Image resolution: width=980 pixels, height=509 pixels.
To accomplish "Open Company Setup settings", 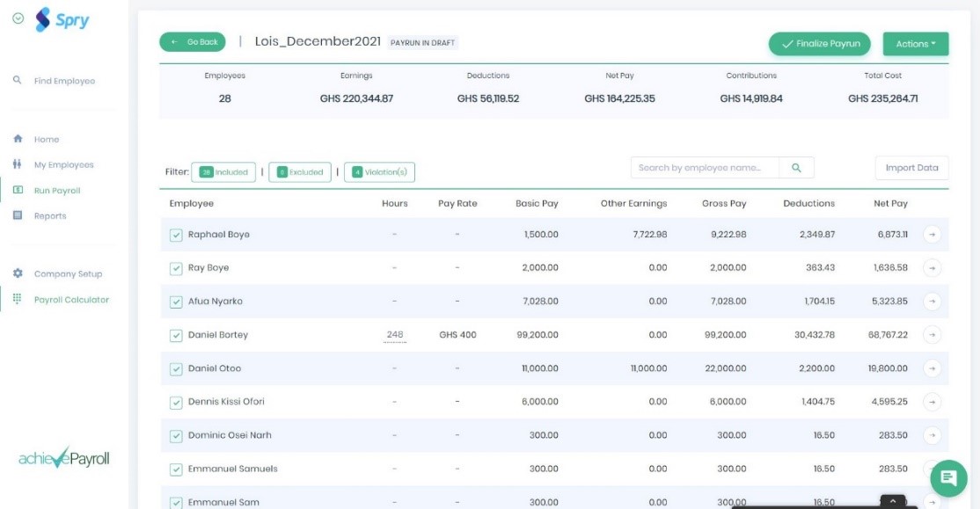I will 68,274.
